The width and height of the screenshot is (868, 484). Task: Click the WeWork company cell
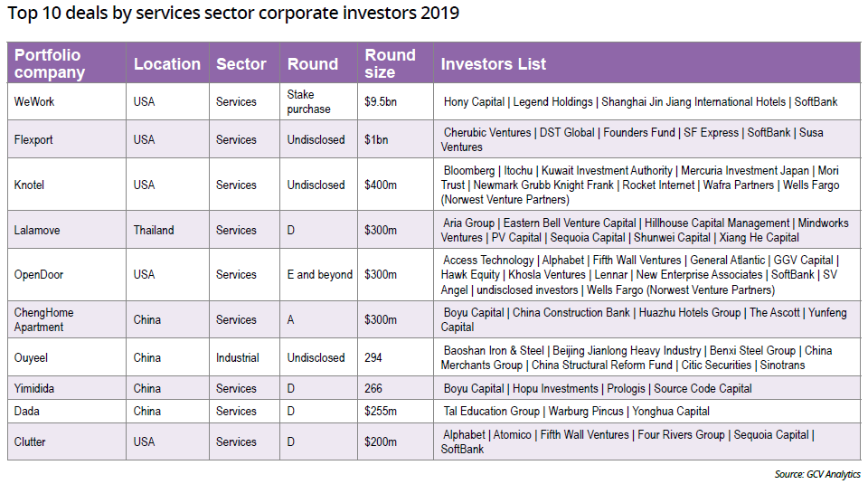pos(34,102)
